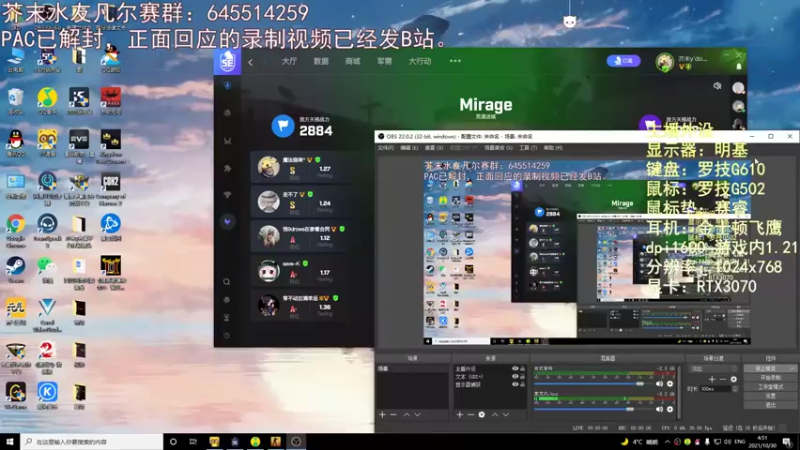
Task: Open the dropdown arrow beside 停止推流
Action: point(792,368)
